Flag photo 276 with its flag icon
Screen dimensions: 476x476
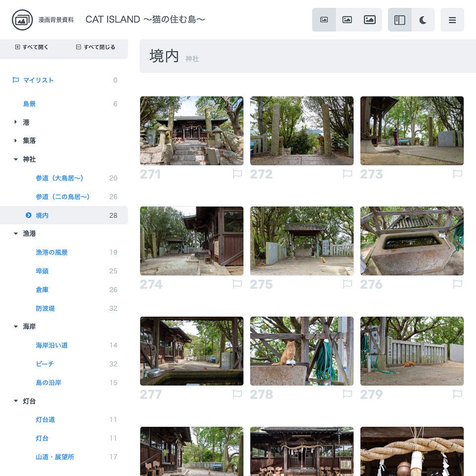coord(457,284)
